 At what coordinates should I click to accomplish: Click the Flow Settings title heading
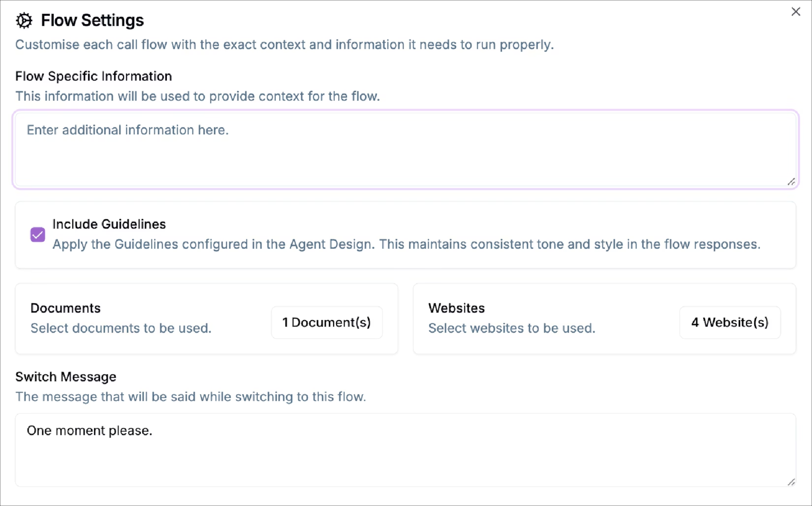[x=93, y=20]
